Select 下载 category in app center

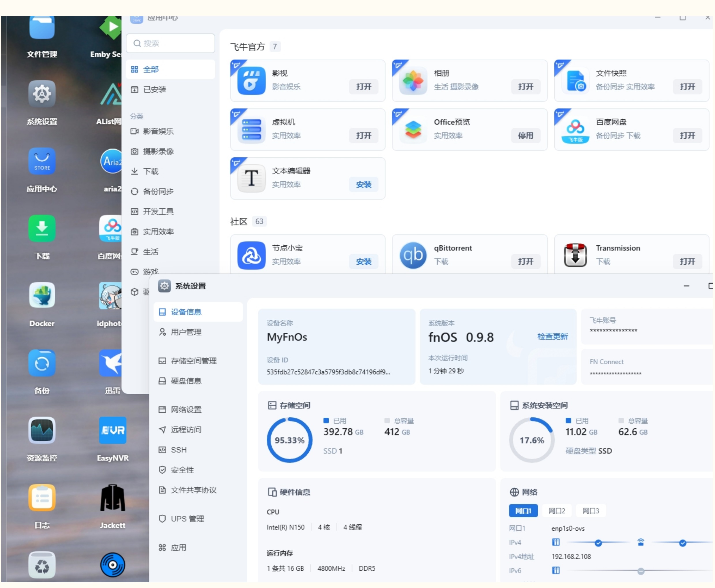click(150, 171)
